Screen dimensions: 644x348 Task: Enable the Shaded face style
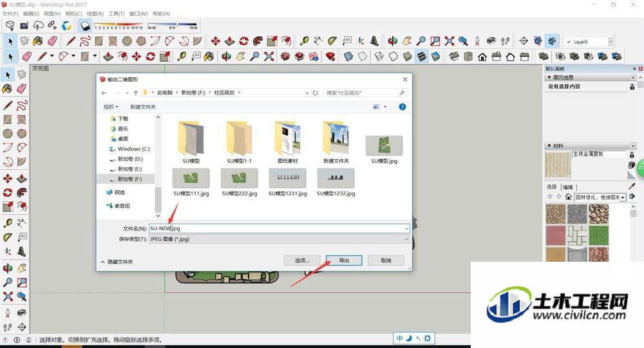pos(408,56)
